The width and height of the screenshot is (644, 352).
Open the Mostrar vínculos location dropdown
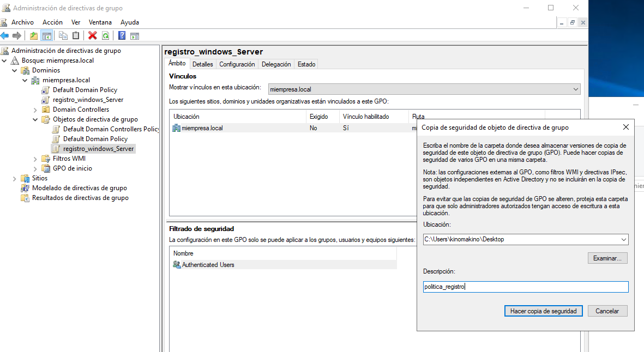point(576,89)
